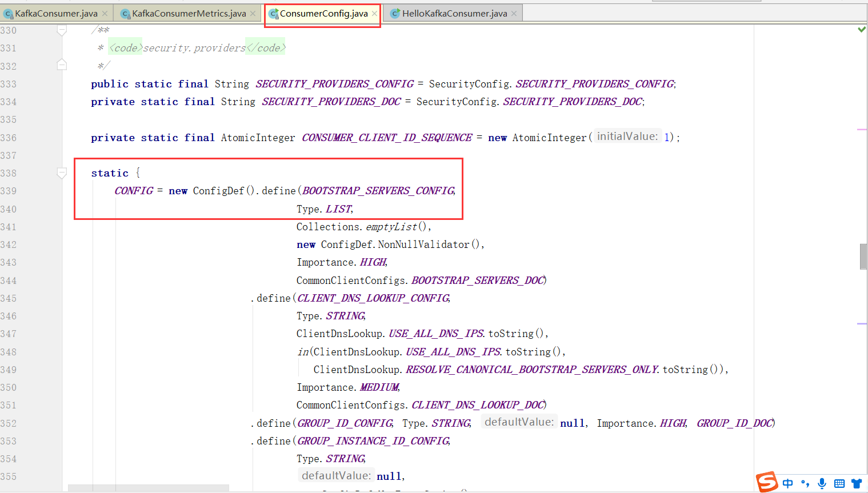Jump to the upper purple error stripe mark
The width and height of the screenshot is (868, 493).
862,130
